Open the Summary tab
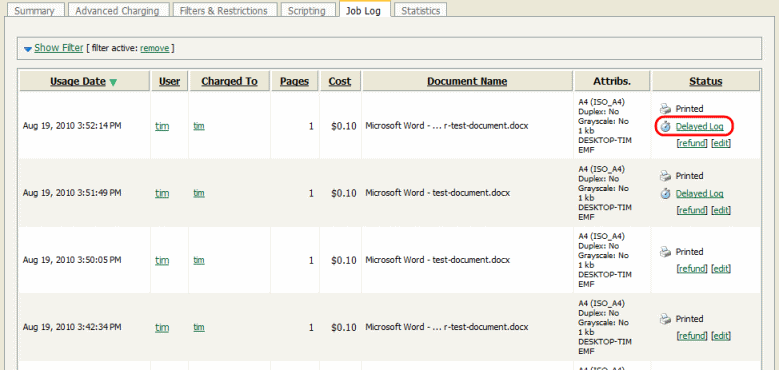Viewport: 779px width, 370px height. tap(35, 10)
